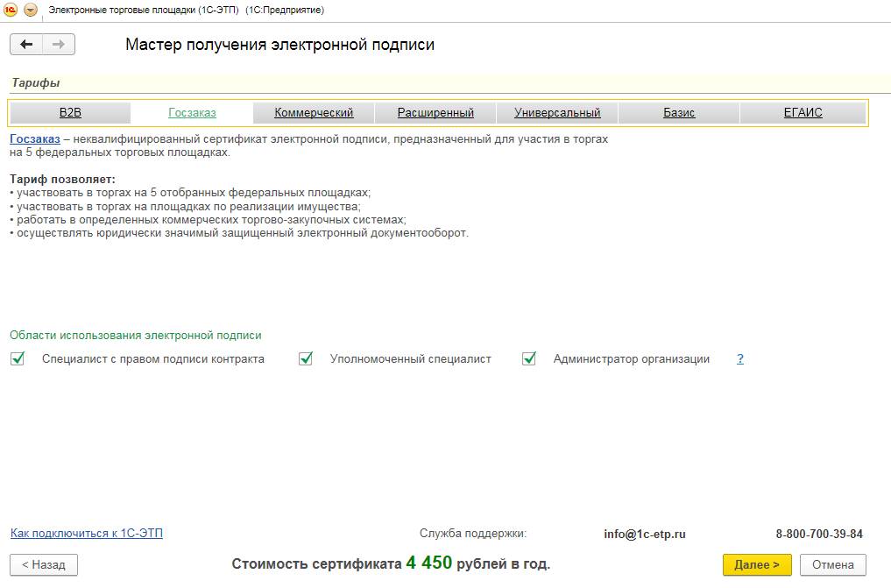Toggle the Администратор организации checkbox
The width and height of the screenshot is (891, 588).
click(x=529, y=358)
